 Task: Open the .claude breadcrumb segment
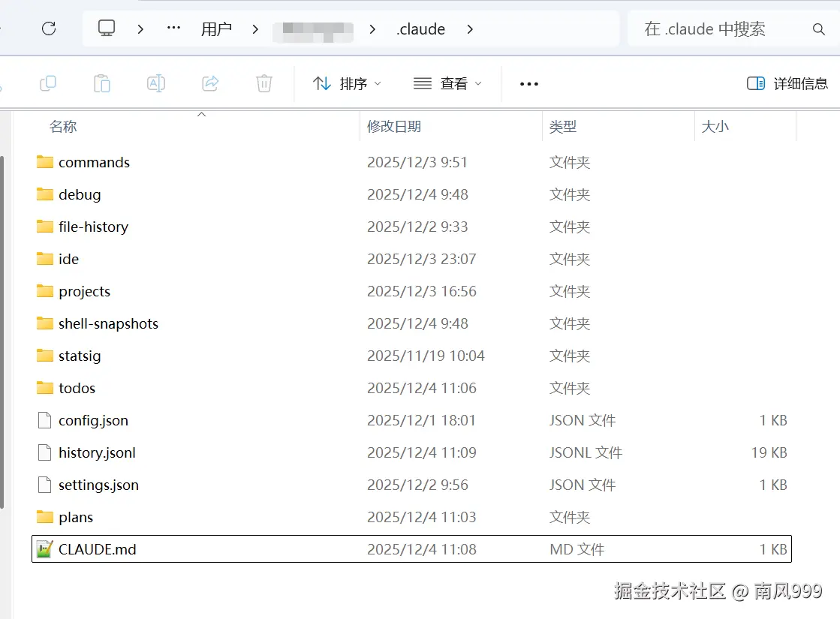pyautogui.click(x=420, y=29)
